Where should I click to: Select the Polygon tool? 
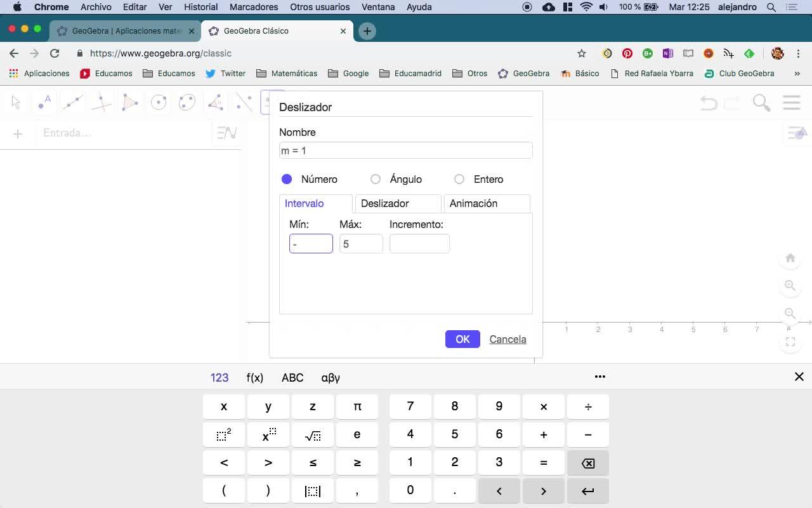coord(129,102)
